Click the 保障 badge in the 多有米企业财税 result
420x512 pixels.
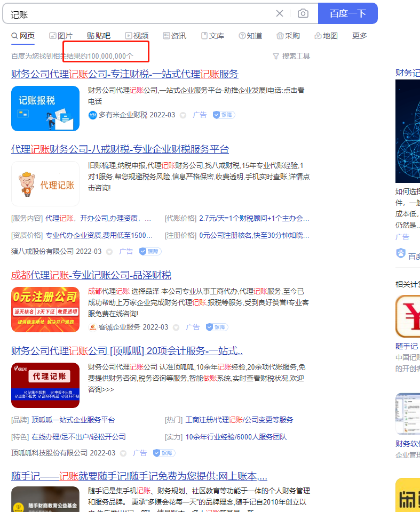click(x=224, y=115)
